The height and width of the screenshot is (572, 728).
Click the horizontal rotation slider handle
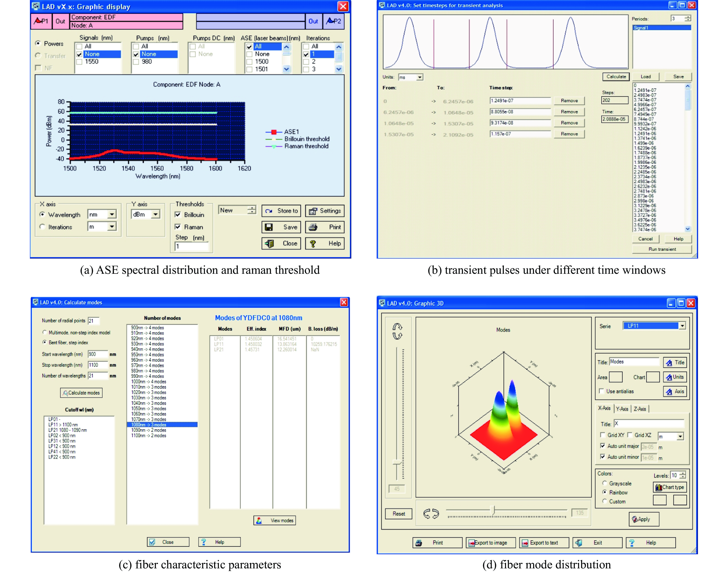[x=493, y=510]
